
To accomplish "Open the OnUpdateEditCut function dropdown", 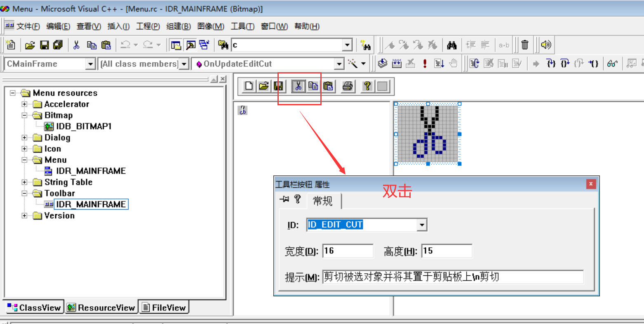I will point(339,64).
